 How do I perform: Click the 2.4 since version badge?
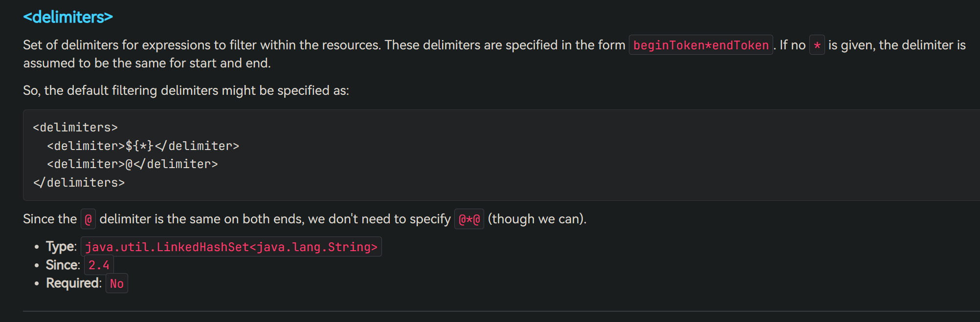click(x=99, y=265)
